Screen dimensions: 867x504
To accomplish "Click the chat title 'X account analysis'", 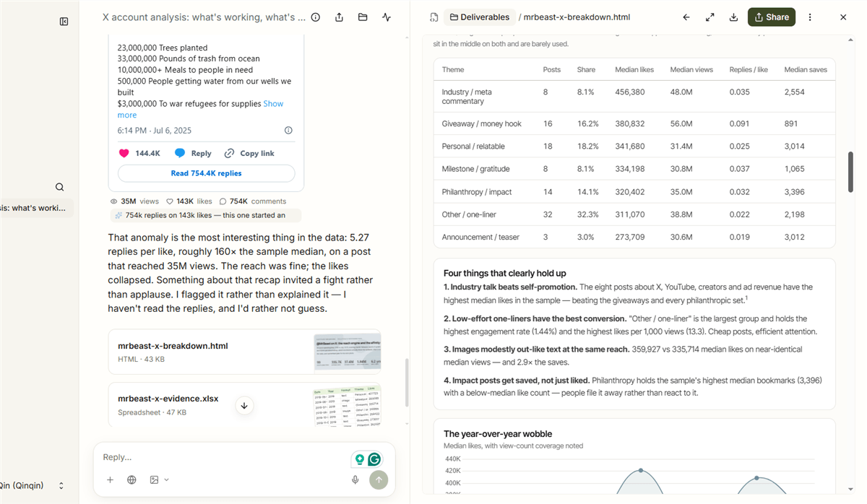I will click(204, 17).
